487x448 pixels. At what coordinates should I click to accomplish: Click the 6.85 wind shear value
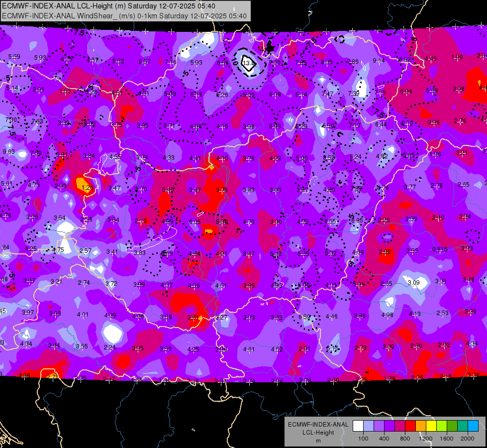point(357,220)
